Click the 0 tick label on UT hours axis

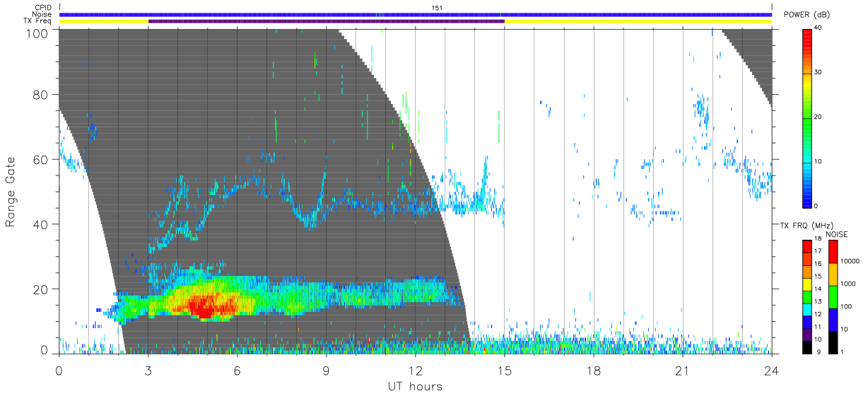[x=59, y=370]
